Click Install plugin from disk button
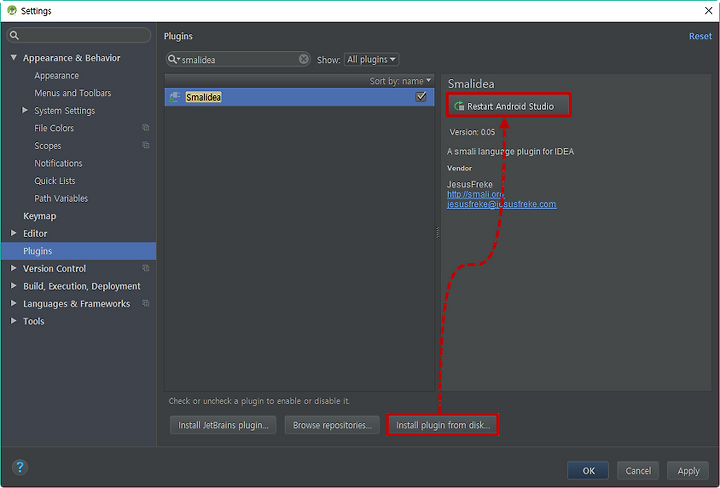The image size is (720, 488). coord(443,425)
